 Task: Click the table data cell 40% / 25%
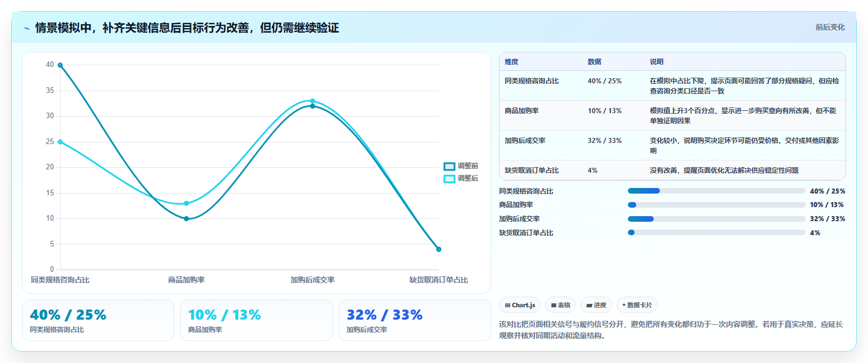tap(605, 81)
